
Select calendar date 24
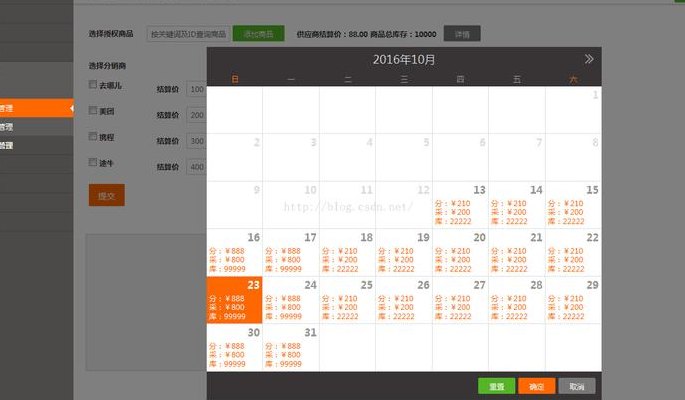click(291, 300)
